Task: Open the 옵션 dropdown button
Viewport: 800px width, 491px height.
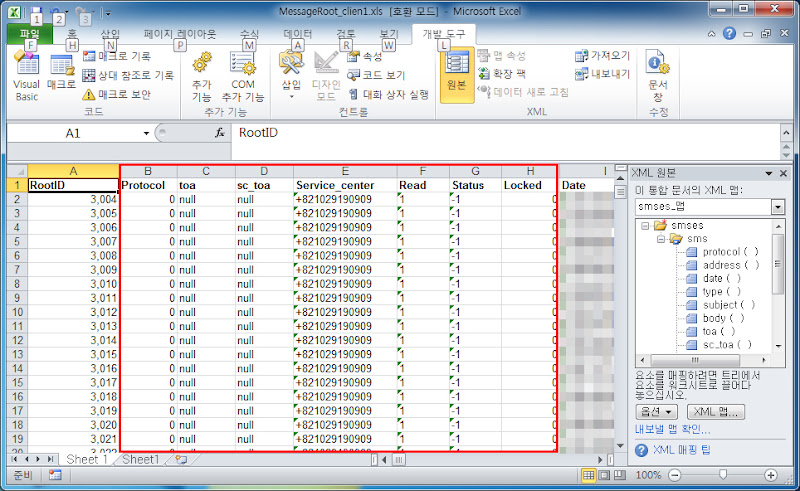Action: click(657, 411)
